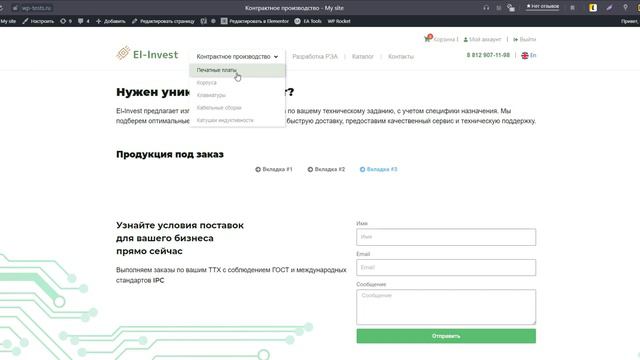The image size is (640, 360).
Task: Click Настроить in the admin bar
Action: pos(42,21)
